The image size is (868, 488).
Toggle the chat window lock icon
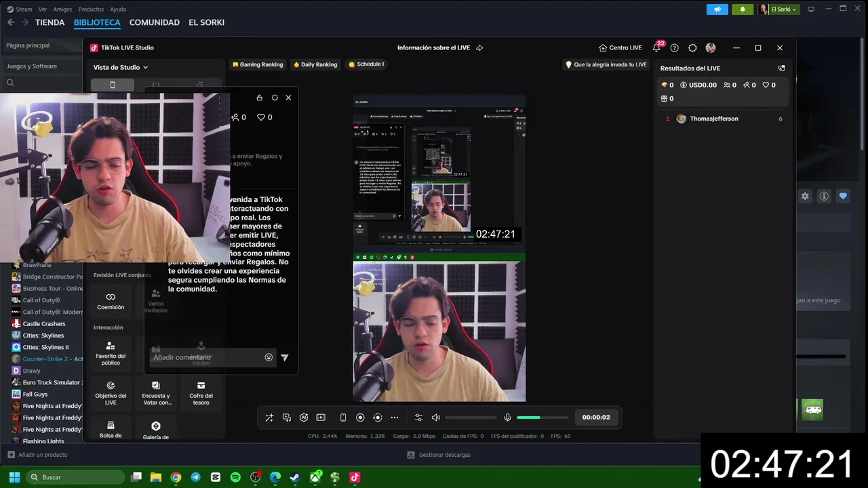click(x=259, y=98)
